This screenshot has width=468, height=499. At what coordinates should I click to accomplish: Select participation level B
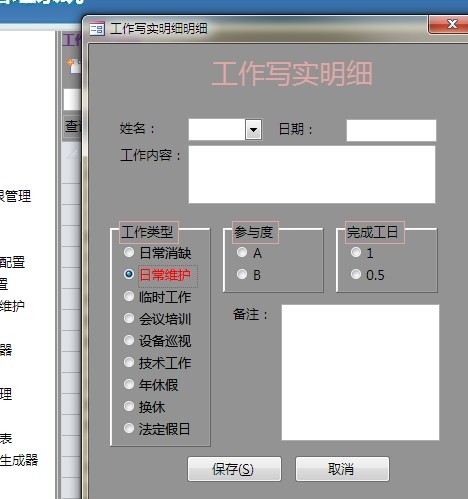(242, 274)
